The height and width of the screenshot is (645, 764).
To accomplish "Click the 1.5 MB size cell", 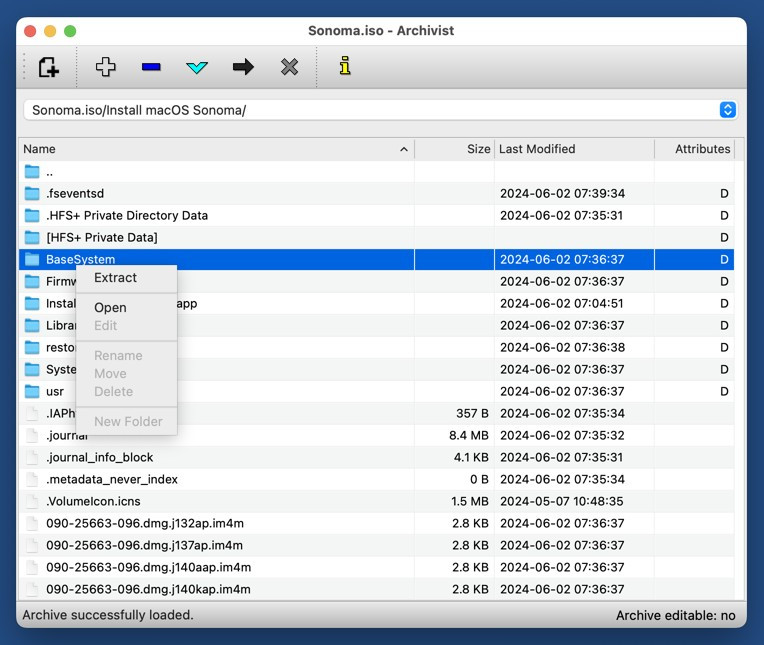I will coord(470,501).
